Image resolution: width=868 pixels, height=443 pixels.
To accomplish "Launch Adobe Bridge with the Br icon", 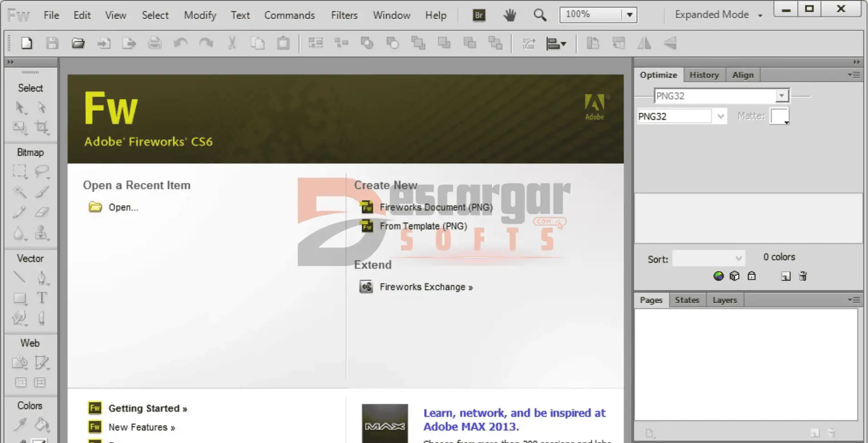I will [x=479, y=15].
